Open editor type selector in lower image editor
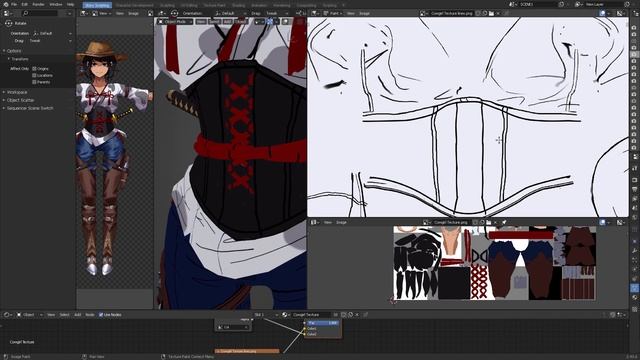The height and width of the screenshot is (360, 640). 314,222
